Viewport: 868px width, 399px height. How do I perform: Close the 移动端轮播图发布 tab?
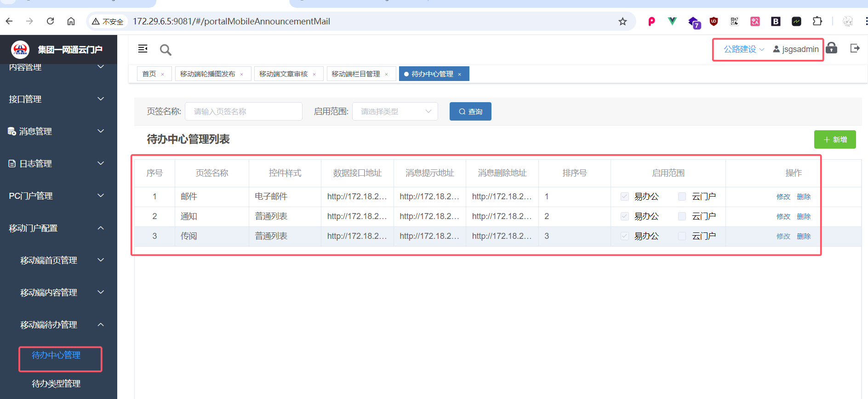pyautogui.click(x=242, y=74)
